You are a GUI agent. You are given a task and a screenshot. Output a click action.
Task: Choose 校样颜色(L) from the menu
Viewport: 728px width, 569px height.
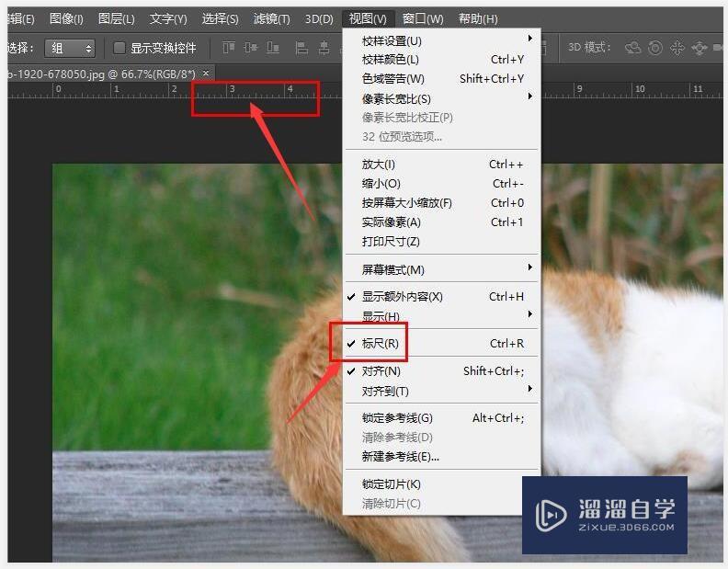click(441, 60)
